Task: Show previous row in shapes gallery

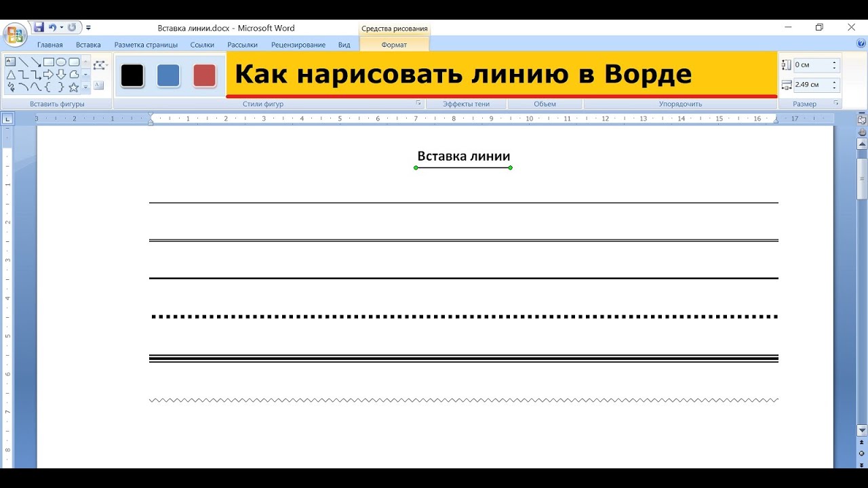Action: tap(85, 62)
